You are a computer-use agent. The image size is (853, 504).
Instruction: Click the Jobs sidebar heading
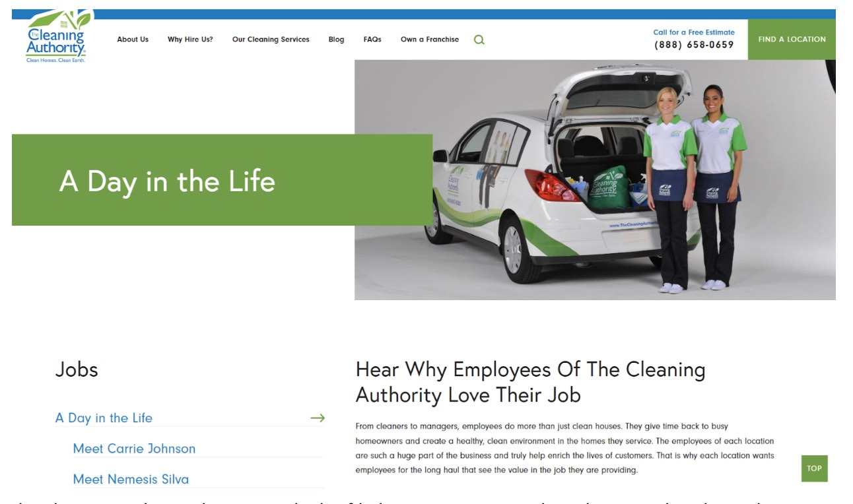[77, 369]
